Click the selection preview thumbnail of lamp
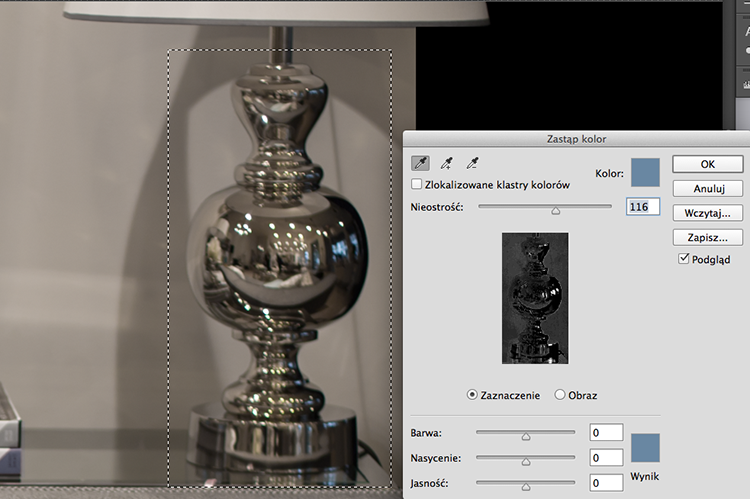 pyautogui.click(x=535, y=298)
